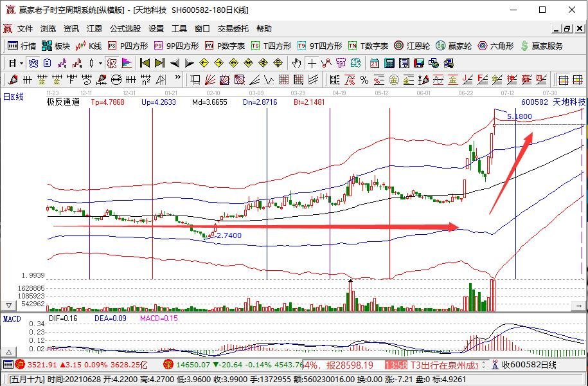Open the 日 period dropdown arrow
Screen dimensions: 588x386
[21, 63]
